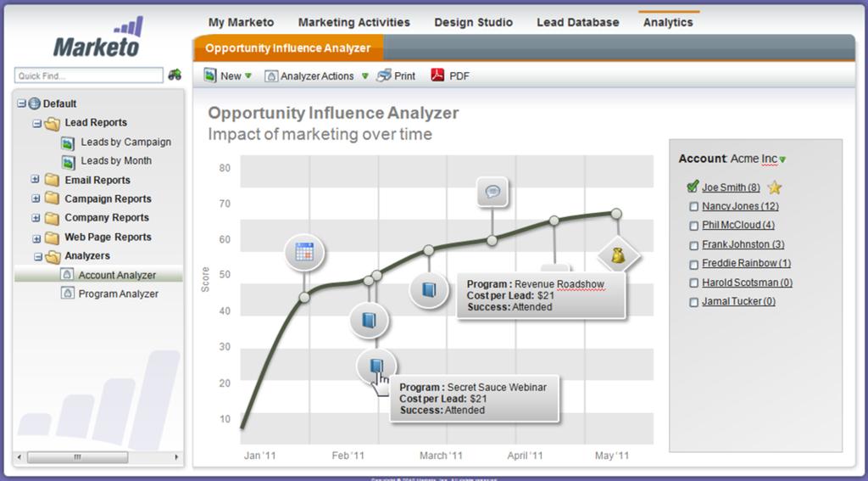868x481 pixels.
Task: Check the Freddie Rainbow checkbox
Action: 693,265
